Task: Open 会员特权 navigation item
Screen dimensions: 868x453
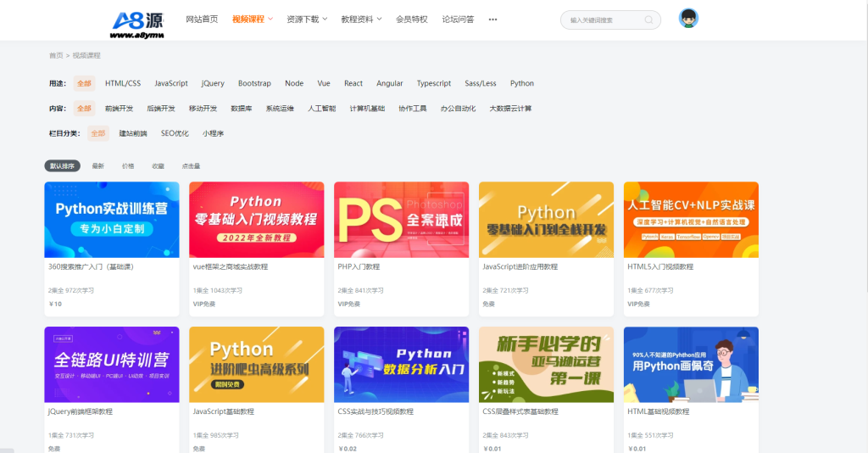Action: [x=412, y=20]
